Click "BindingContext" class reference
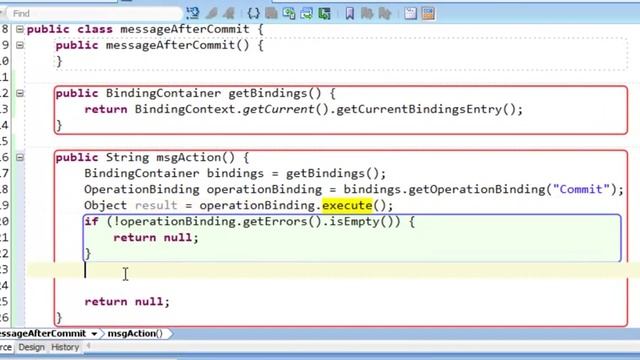This screenshot has width=640, height=360. tap(185, 109)
